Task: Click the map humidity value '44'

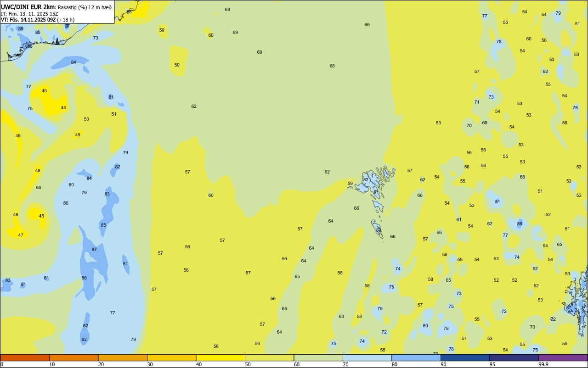Action: tap(63, 108)
